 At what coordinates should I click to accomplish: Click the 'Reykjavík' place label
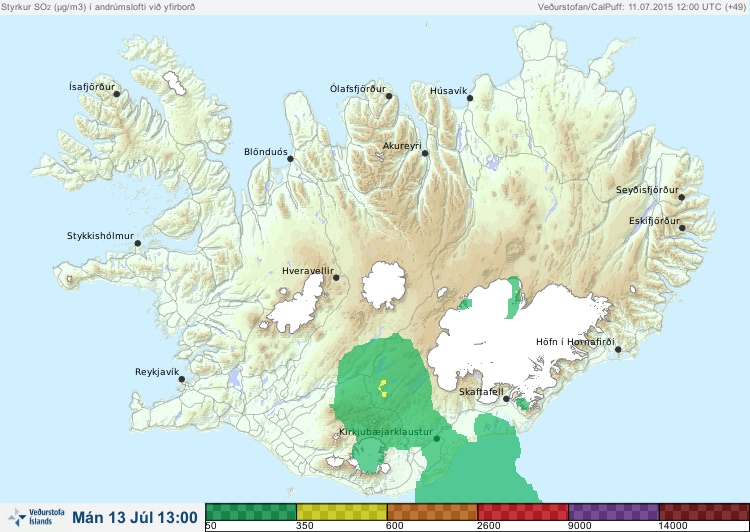(157, 372)
